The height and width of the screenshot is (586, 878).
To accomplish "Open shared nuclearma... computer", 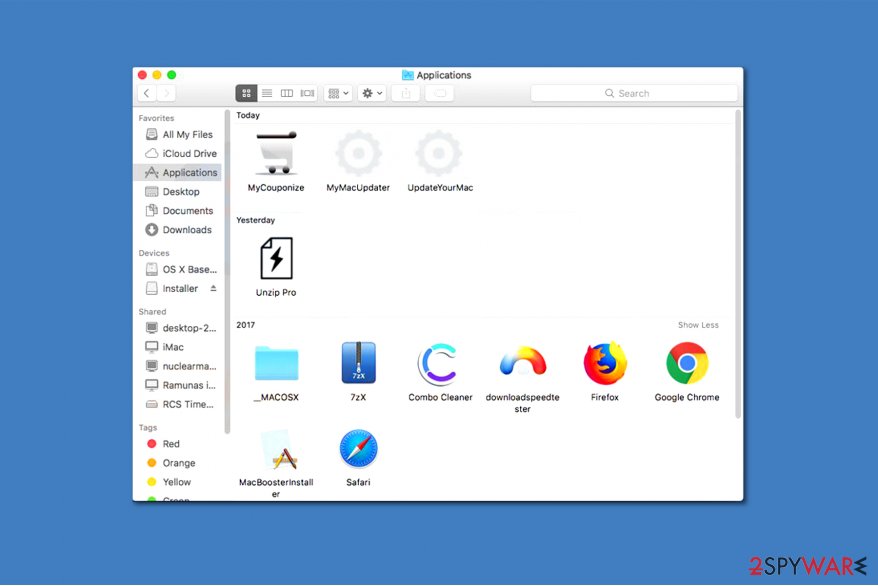I will pos(179,366).
